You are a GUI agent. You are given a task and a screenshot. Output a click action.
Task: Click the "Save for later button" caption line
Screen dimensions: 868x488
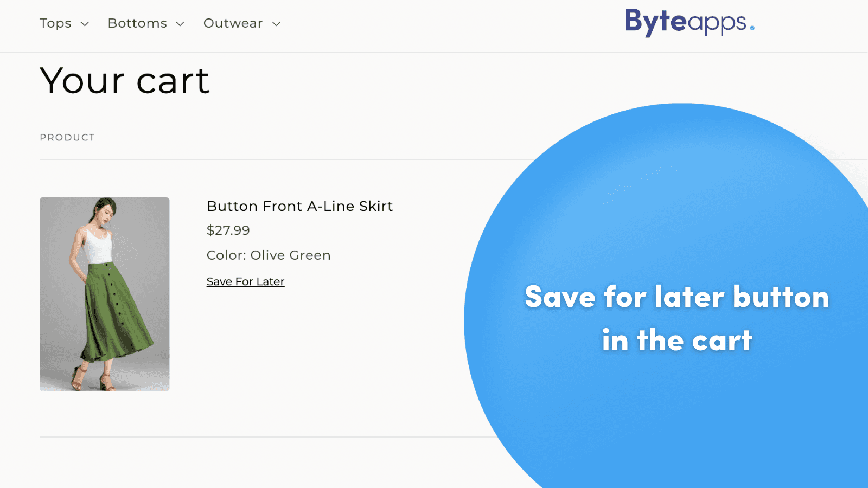pyautogui.click(x=676, y=297)
